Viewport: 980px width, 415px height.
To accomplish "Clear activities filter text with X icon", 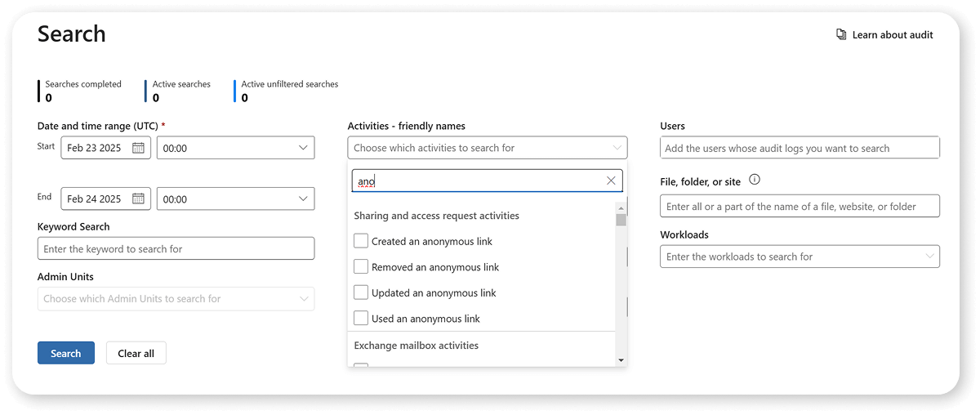I will [x=611, y=181].
